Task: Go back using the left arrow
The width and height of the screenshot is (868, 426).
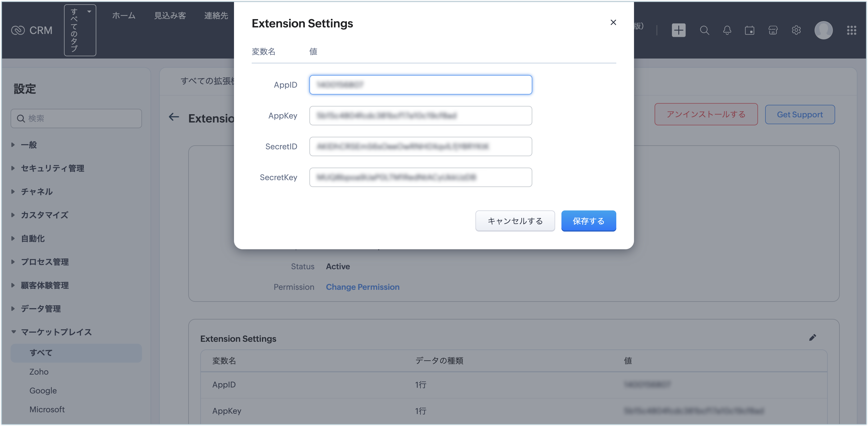Action: [x=174, y=117]
